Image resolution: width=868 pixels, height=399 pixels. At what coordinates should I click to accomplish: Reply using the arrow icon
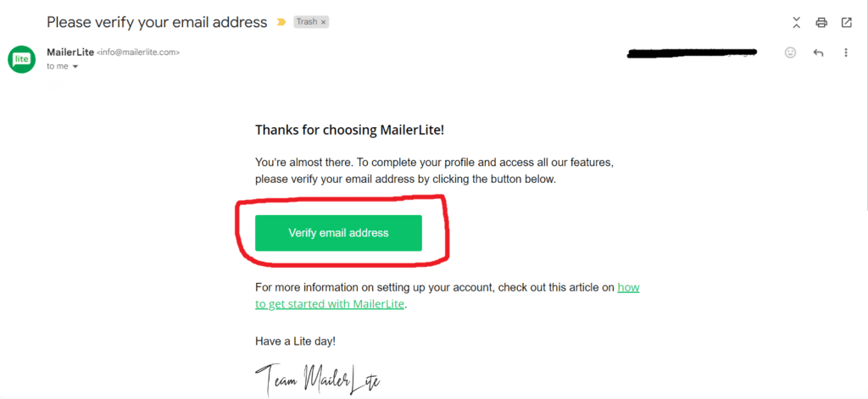click(x=818, y=53)
